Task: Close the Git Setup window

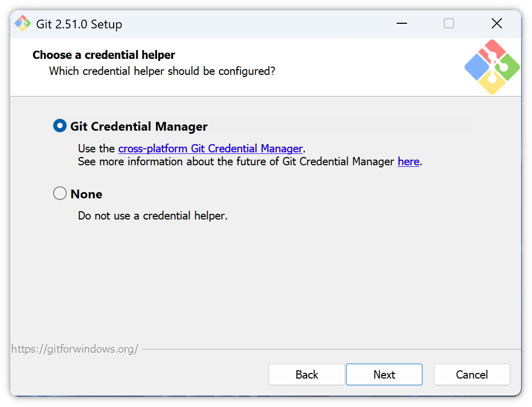Action: tap(496, 24)
